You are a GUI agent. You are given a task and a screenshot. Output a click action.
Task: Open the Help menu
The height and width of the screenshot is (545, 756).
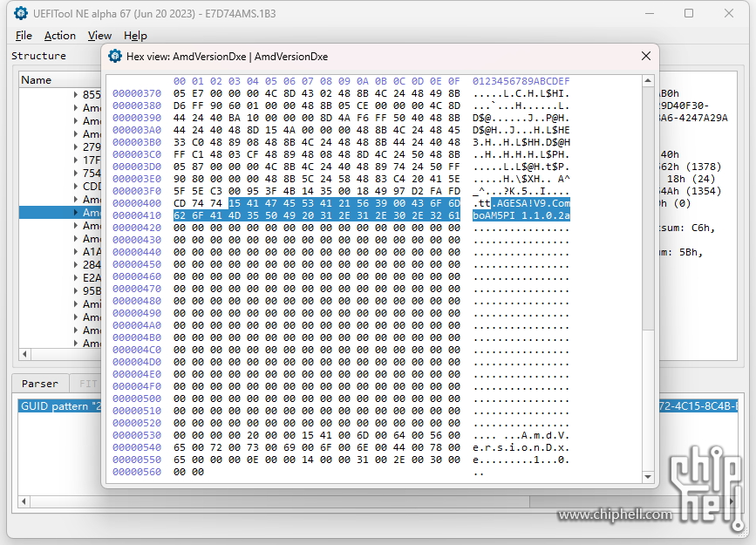click(x=135, y=36)
